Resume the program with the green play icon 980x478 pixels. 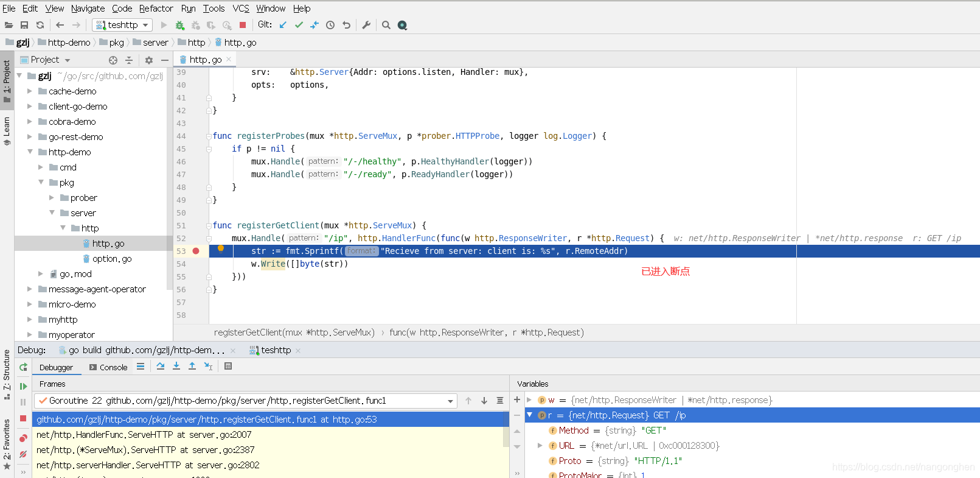tap(23, 386)
